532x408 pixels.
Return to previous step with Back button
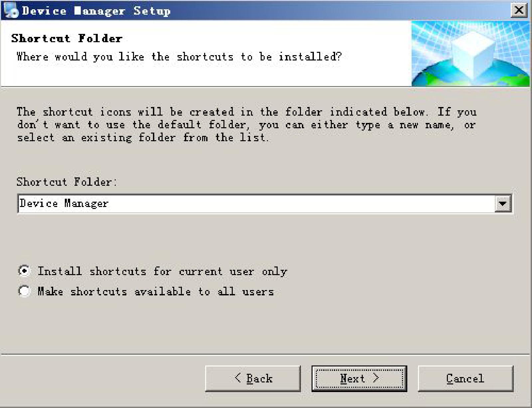pyautogui.click(x=253, y=378)
